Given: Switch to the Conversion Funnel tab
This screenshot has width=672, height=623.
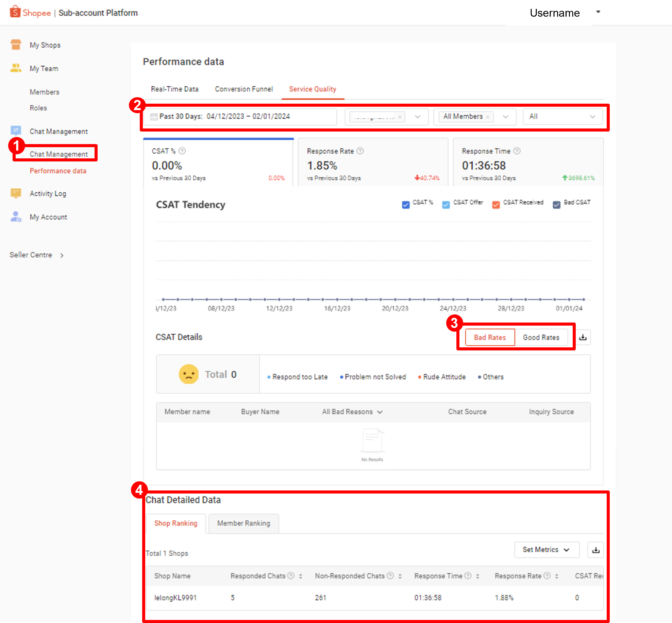Looking at the screenshot, I should pos(243,89).
